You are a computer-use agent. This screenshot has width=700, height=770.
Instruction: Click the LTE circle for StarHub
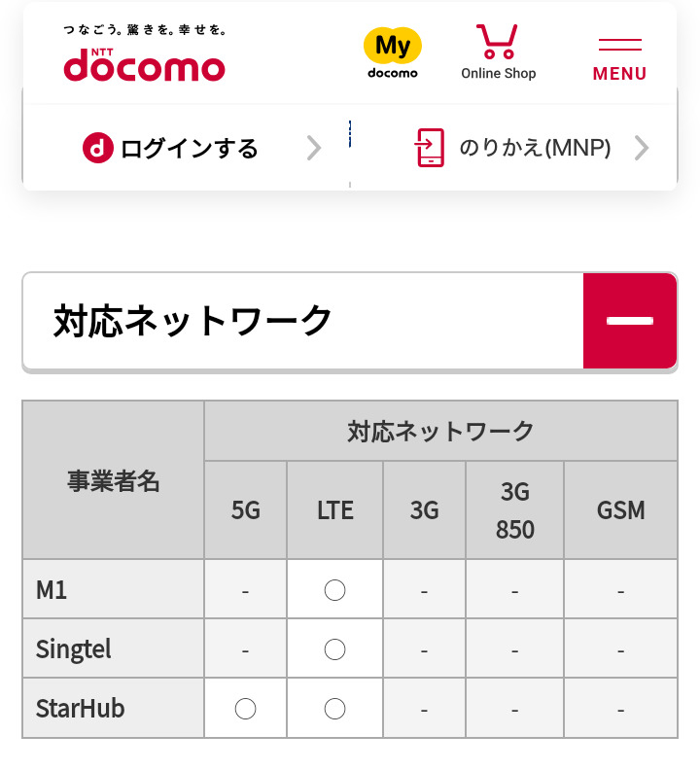click(x=335, y=709)
